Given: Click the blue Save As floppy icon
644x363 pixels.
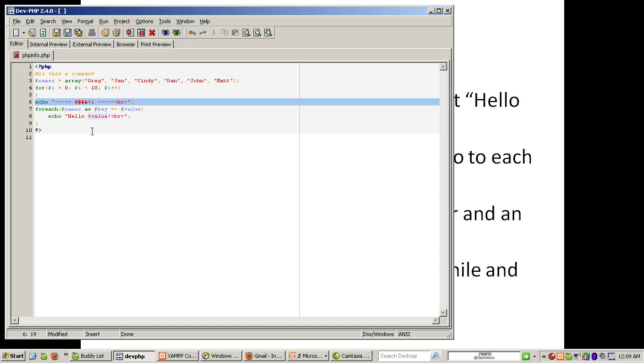Looking at the screenshot, I should 68,33.
